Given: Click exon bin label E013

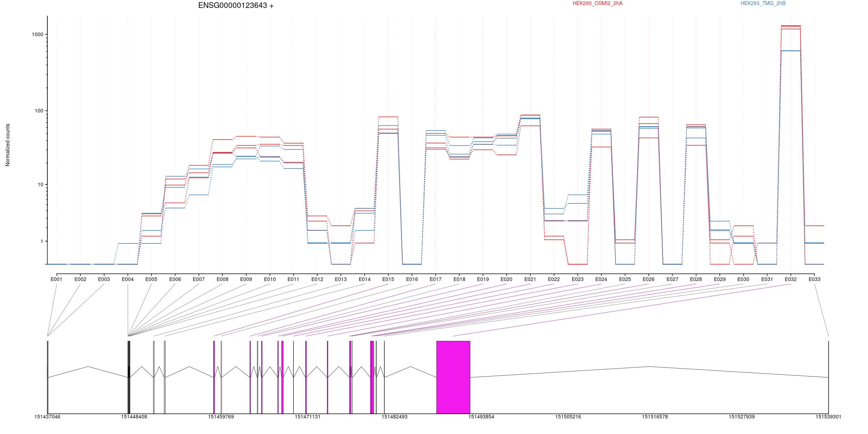Looking at the screenshot, I should tap(341, 279).
